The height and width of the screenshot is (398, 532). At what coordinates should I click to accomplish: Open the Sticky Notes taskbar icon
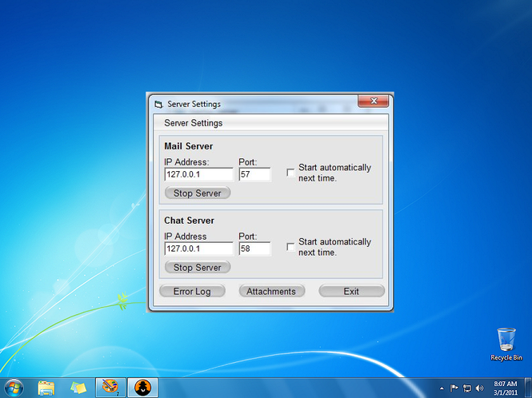click(x=78, y=388)
